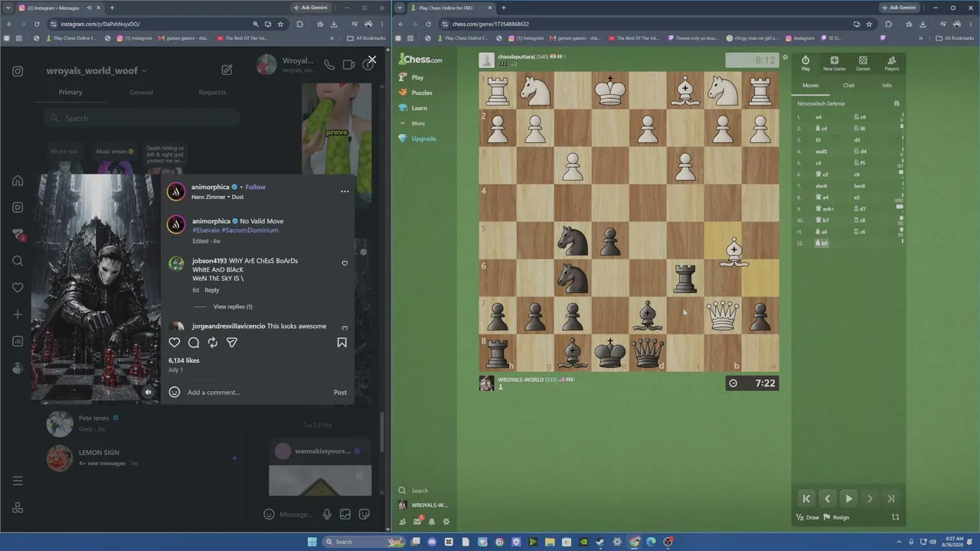Save the Instagram post with bookmark icon

(x=342, y=343)
